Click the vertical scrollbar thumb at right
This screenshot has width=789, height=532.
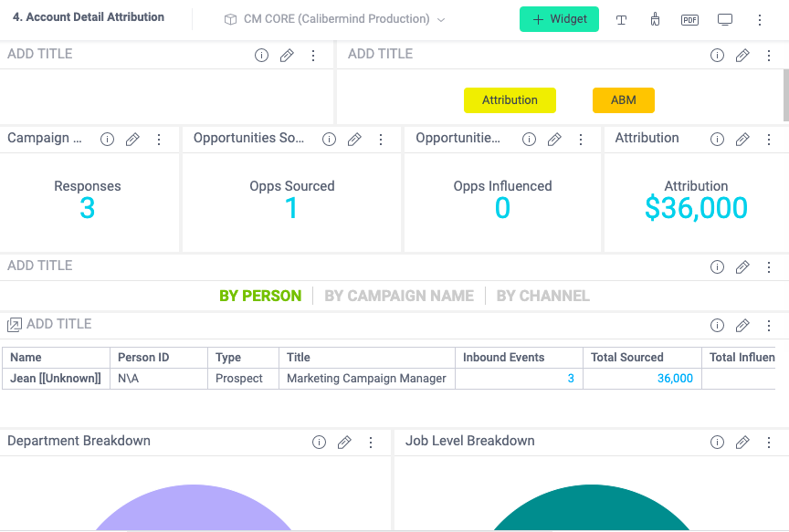[x=786, y=96]
